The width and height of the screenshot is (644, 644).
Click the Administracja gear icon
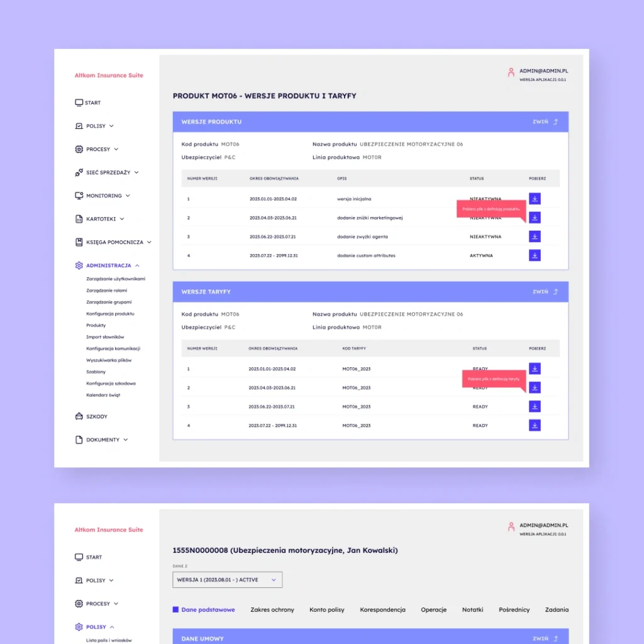click(x=79, y=265)
